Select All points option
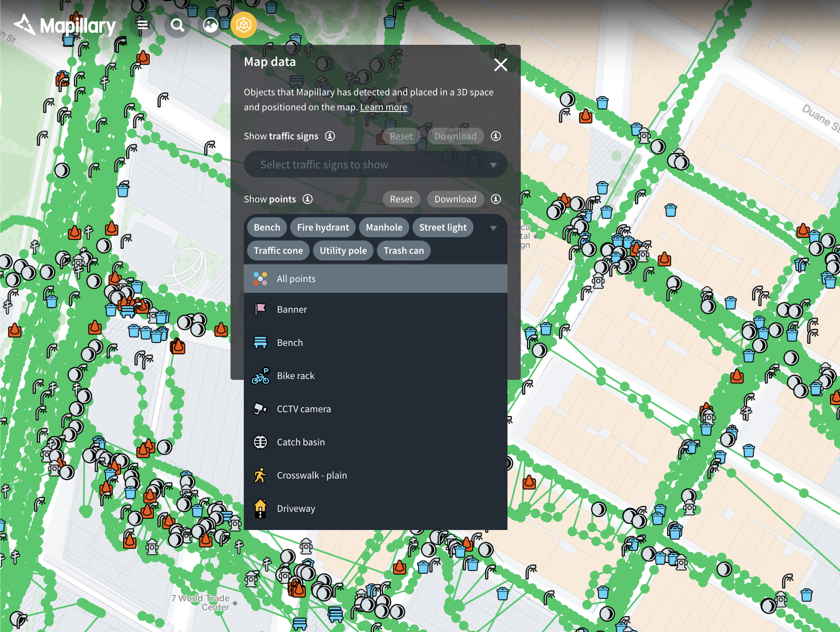The width and height of the screenshot is (840, 632). click(x=376, y=279)
